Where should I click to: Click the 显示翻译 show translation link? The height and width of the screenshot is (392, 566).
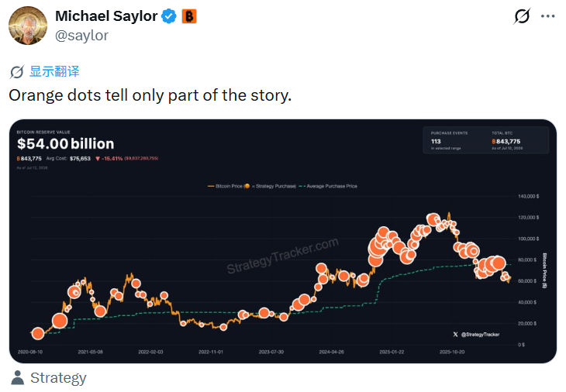click(54, 71)
